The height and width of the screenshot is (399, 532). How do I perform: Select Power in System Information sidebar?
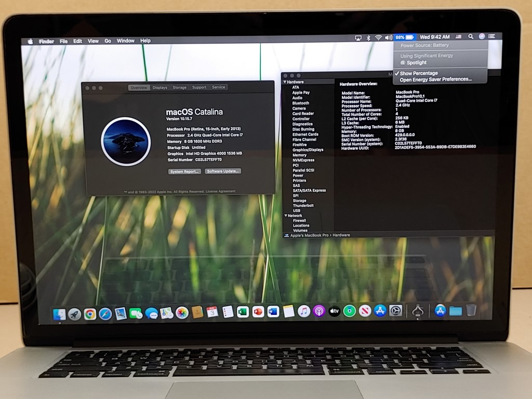tap(298, 176)
